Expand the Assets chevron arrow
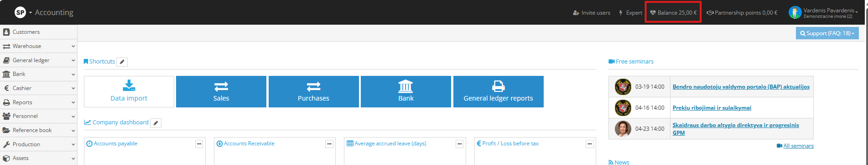The image size is (868, 165). pos(73,159)
